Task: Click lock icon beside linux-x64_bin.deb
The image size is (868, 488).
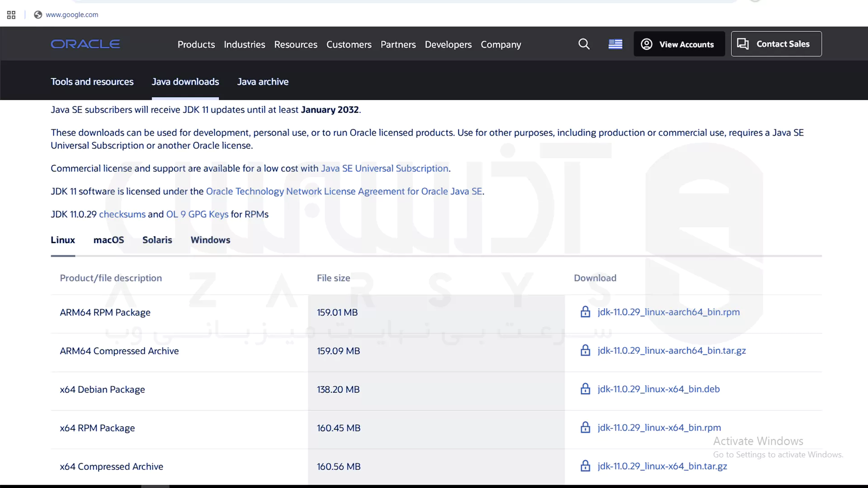Action: tap(585, 389)
